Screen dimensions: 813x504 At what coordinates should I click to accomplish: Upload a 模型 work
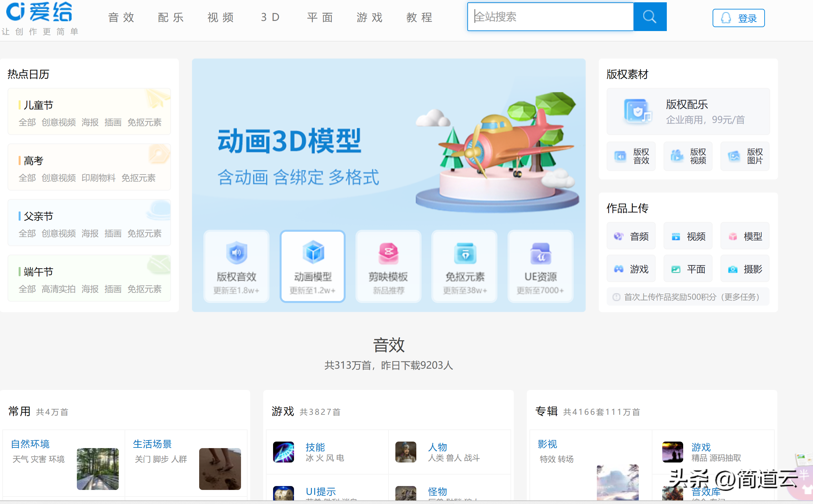tap(745, 236)
